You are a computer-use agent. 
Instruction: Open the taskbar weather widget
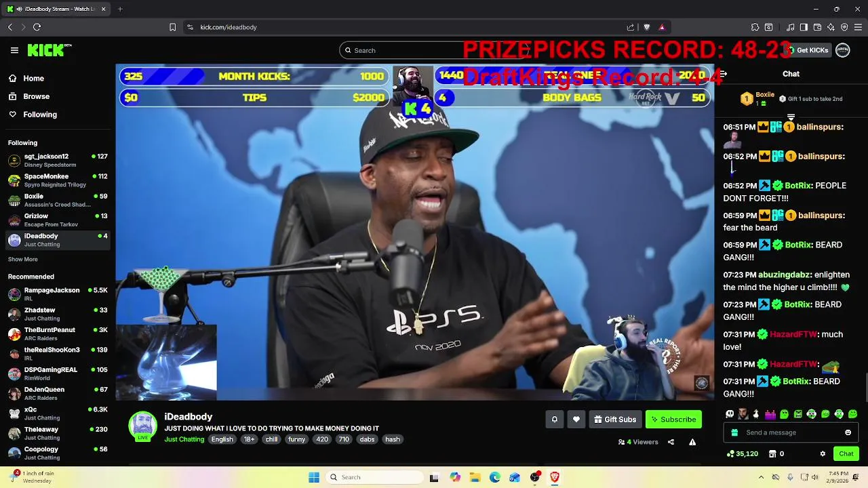(31, 477)
